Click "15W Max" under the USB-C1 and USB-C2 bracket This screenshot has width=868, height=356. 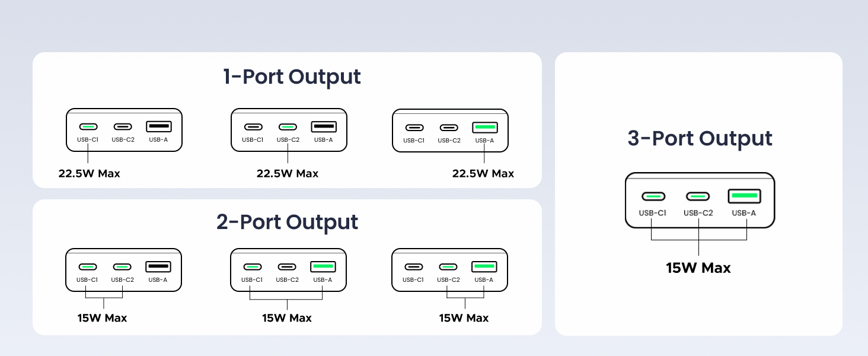click(x=102, y=318)
